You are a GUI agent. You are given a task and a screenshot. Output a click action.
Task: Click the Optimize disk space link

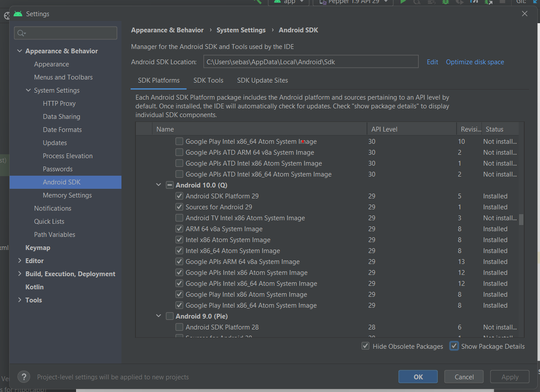(475, 62)
